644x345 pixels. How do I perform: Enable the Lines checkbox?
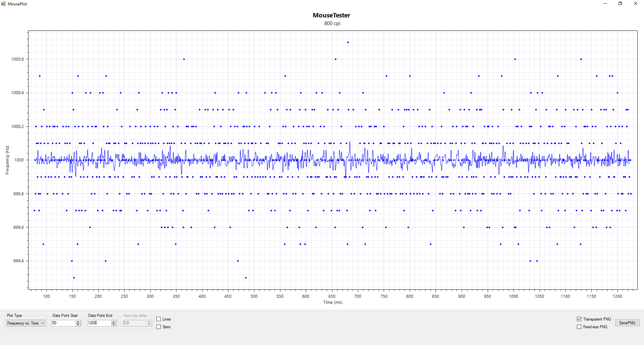(x=159, y=319)
